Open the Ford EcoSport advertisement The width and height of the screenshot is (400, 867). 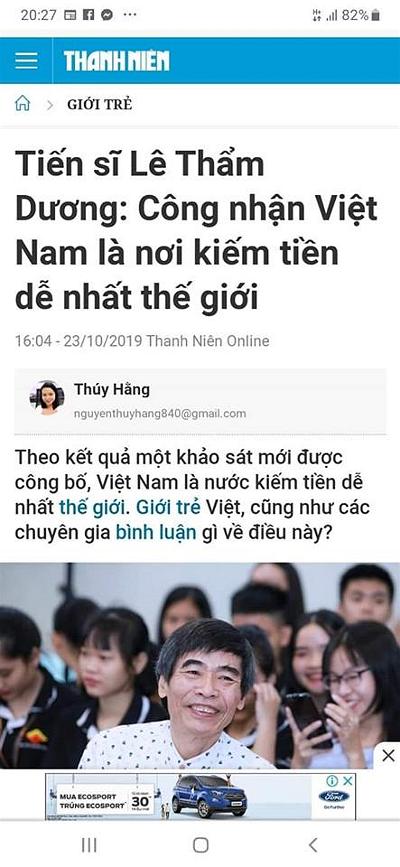point(200,796)
